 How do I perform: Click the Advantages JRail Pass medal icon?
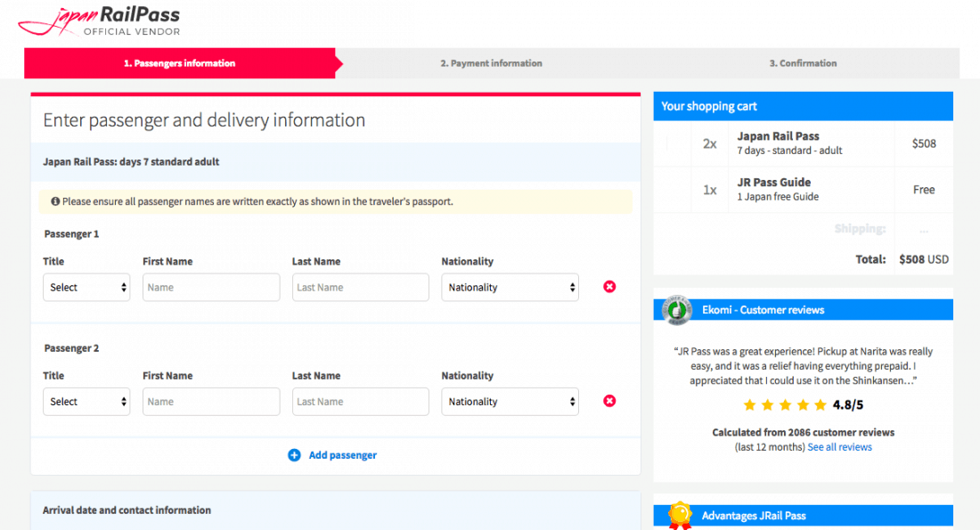(x=680, y=516)
